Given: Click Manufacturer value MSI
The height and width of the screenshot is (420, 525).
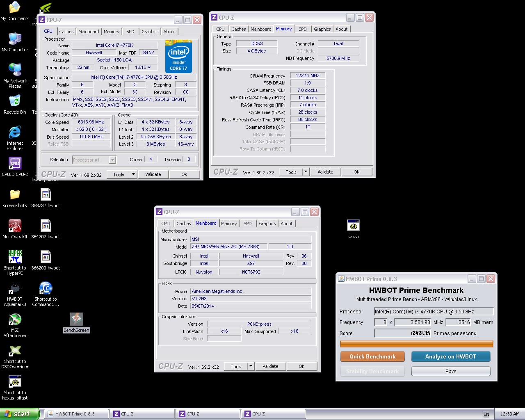Looking at the screenshot, I should 251,239.
